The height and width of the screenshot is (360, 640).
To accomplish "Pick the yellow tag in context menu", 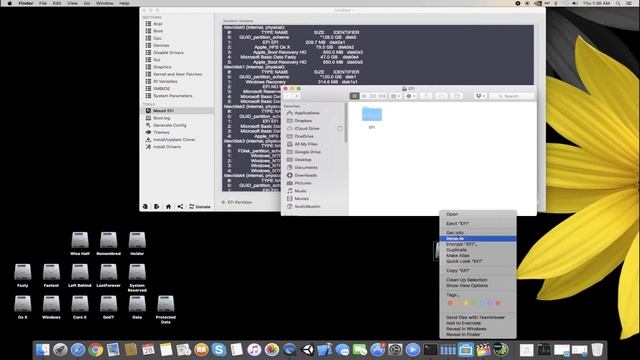I will [466, 303].
